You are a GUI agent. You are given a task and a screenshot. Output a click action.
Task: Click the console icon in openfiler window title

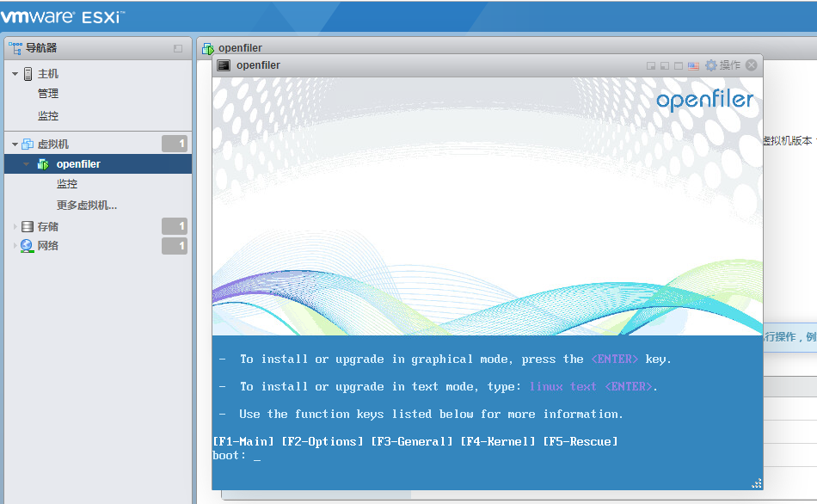coord(224,65)
